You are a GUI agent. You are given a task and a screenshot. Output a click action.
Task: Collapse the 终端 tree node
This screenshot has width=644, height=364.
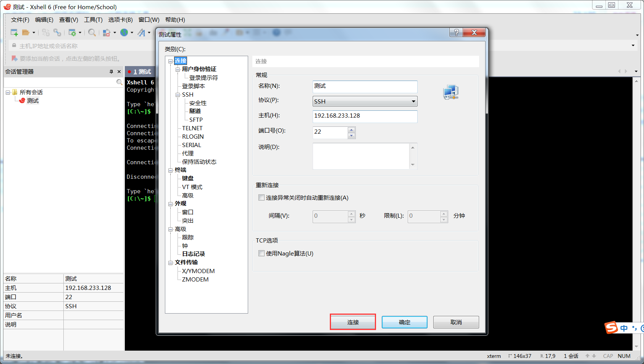(170, 170)
